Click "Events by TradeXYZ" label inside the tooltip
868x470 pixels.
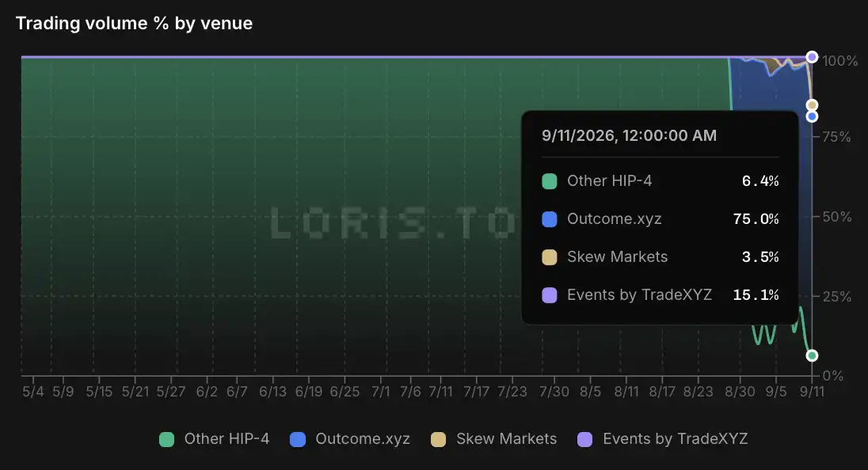[639, 295]
